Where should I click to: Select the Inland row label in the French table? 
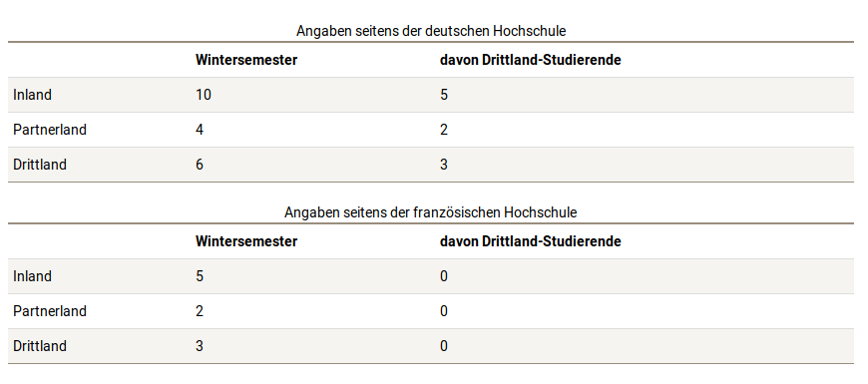coord(32,276)
